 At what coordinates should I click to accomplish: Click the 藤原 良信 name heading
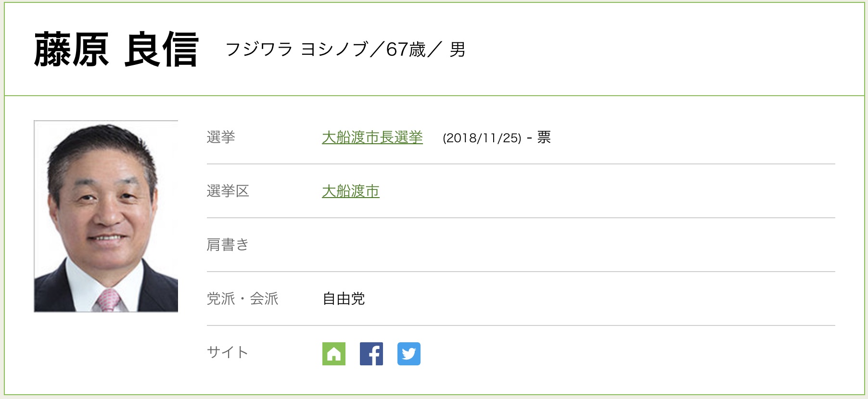tap(116, 50)
